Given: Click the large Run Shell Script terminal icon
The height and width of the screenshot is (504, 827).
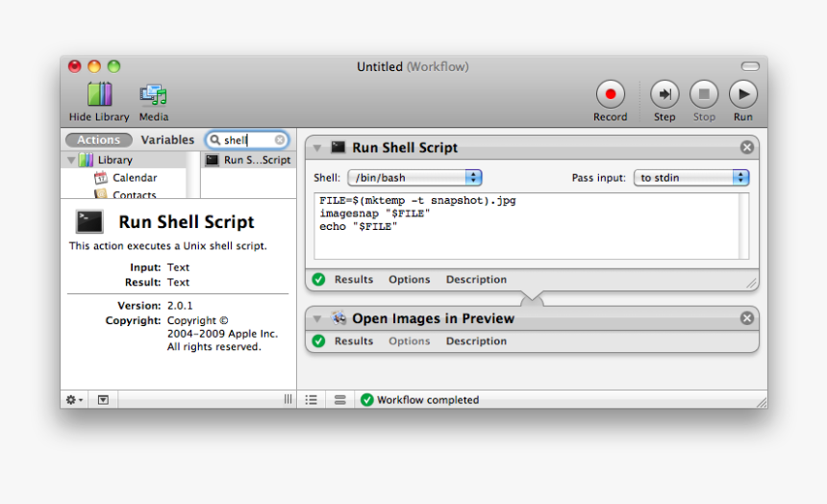Looking at the screenshot, I should tap(89, 221).
